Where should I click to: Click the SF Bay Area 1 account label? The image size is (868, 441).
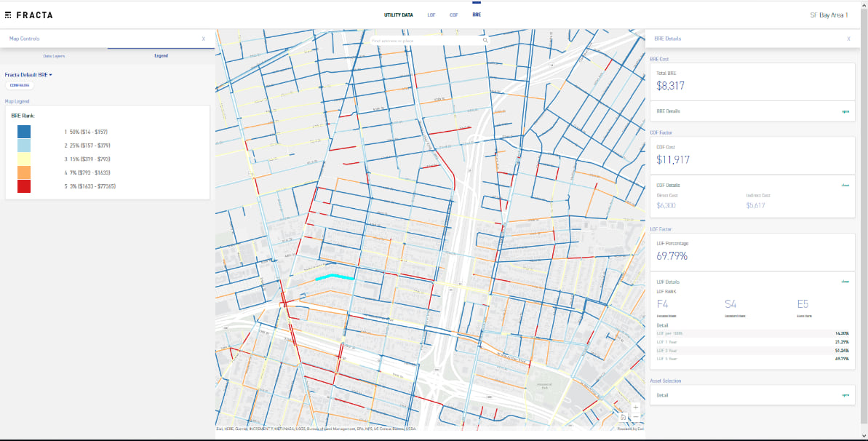[x=828, y=15]
